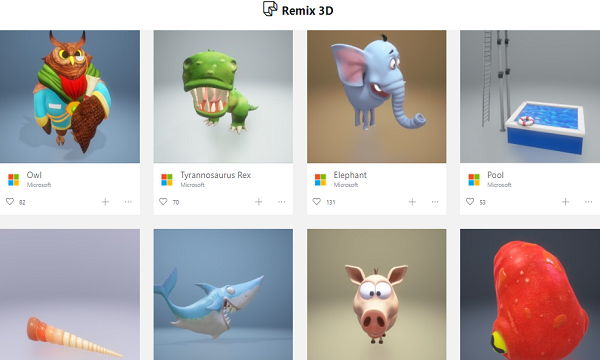Open the red strawberry model thumbnail
The image size is (600, 360).
click(530, 295)
